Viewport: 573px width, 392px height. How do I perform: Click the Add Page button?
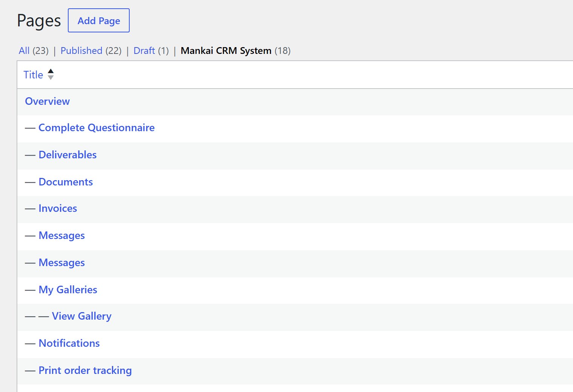click(99, 20)
